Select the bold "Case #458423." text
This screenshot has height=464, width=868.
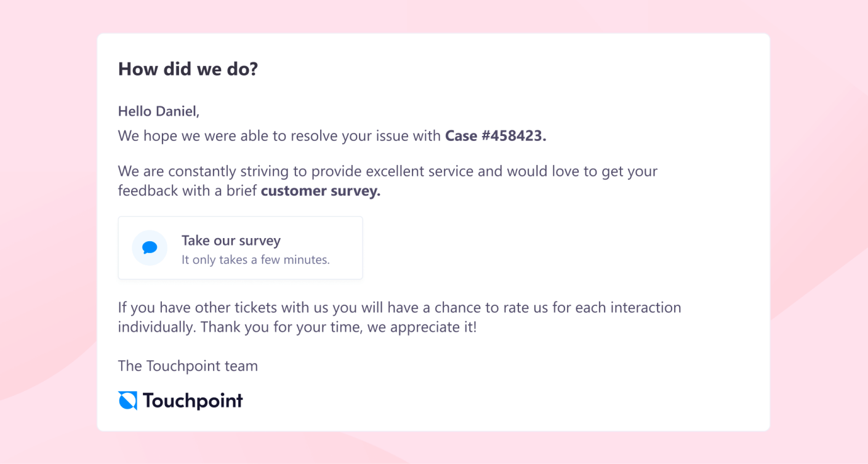pos(496,136)
